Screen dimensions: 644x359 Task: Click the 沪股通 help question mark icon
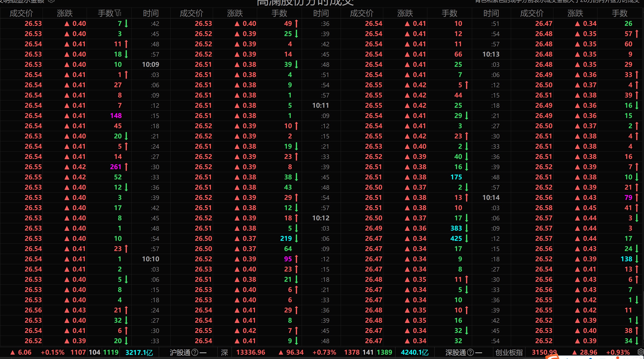[195, 352]
